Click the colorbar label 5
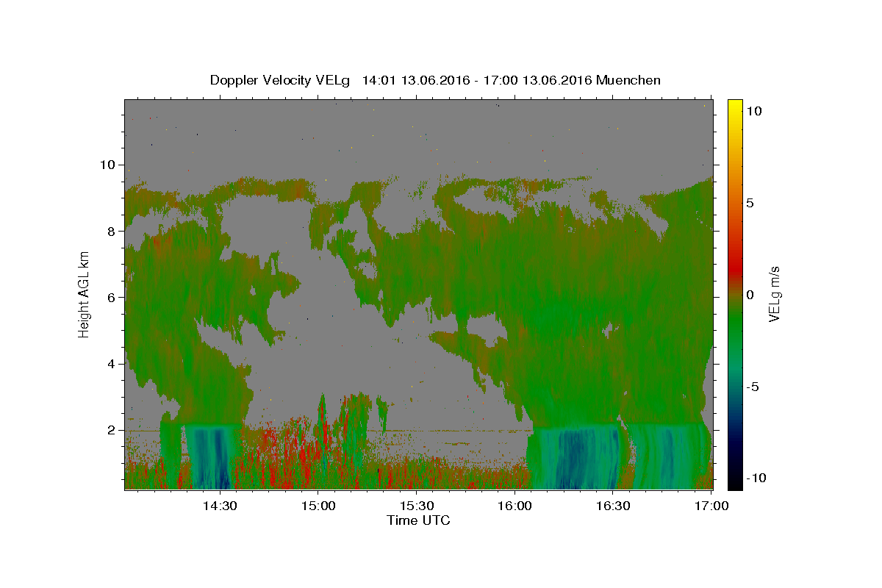The width and height of the screenshot is (882, 588). coord(750,203)
